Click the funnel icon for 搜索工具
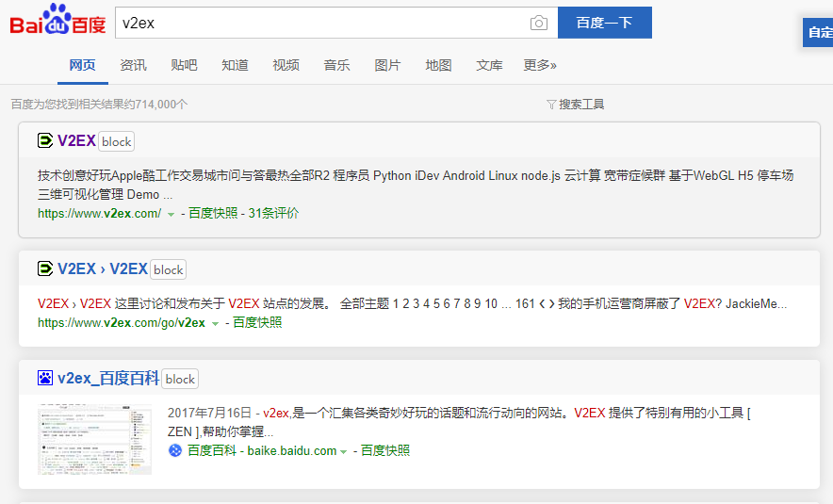 coord(551,105)
